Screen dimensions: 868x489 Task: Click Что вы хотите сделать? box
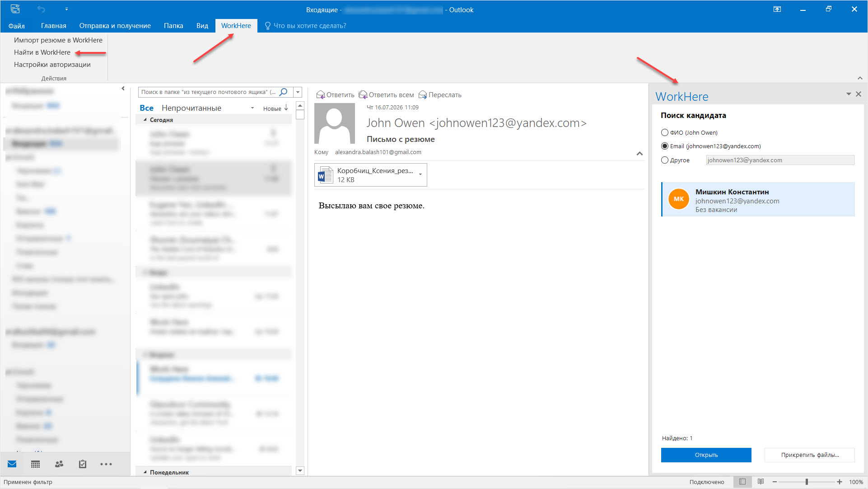(310, 26)
